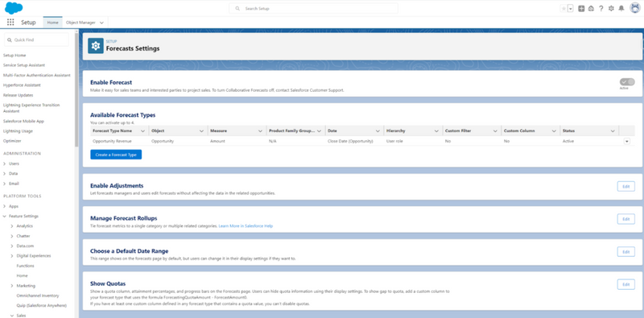Expand the Chatter node
Screen dimensions: 644x318
click(x=12, y=236)
